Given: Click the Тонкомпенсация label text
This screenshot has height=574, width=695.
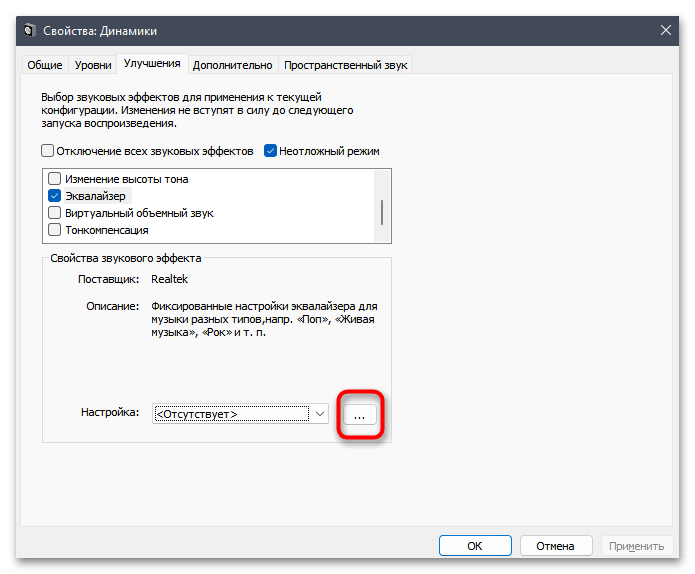Looking at the screenshot, I should 107,230.
